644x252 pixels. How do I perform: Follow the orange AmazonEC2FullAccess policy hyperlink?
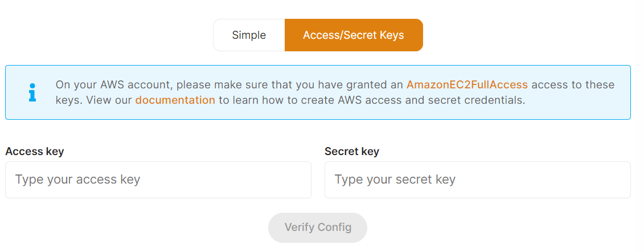pos(467,85)
